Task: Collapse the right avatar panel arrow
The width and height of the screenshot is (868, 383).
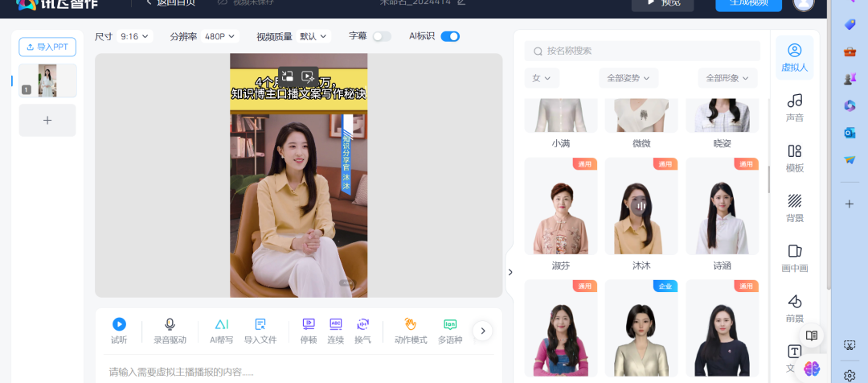Action: click(510, 272)
